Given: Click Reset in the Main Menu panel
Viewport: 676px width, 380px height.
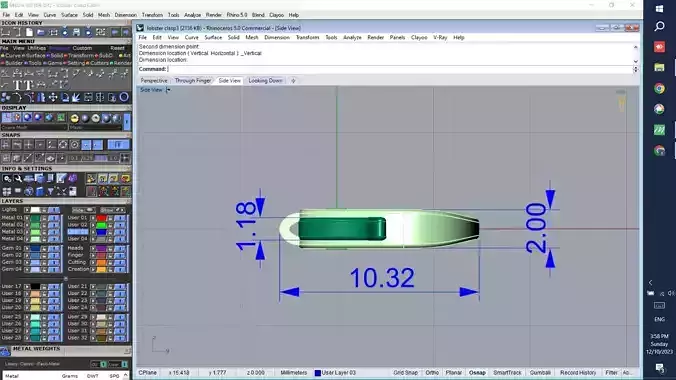Looking at the screenshot, I should coord(117,48).
